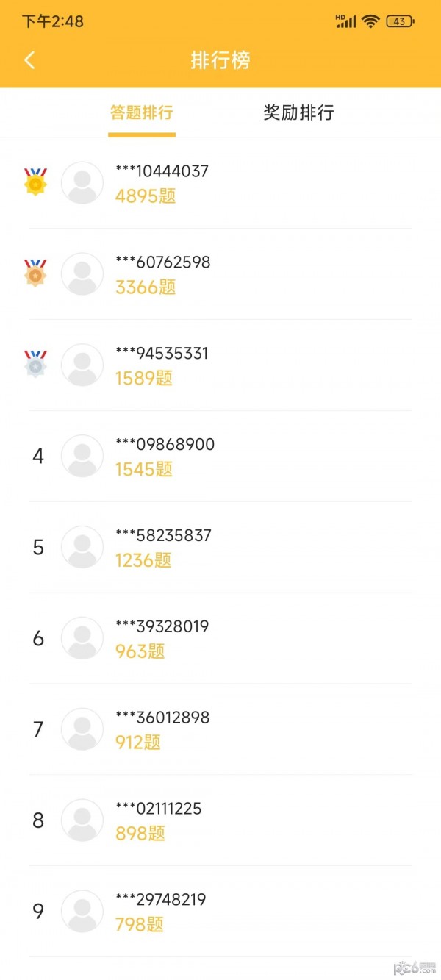The image size is (441, 980).
Task: Select user ***94535331 name
Action: (x=162, y=354)
